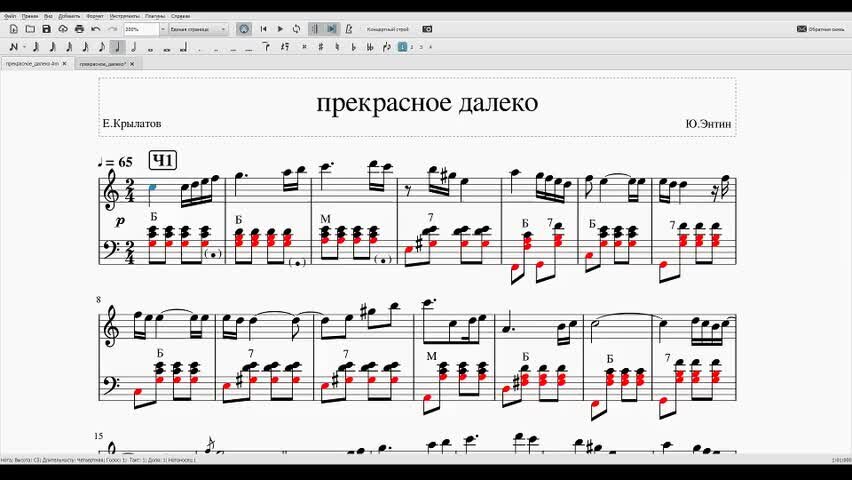Undo the last action
This screenshot has width=852, height=480.
(x=96, y=29)
